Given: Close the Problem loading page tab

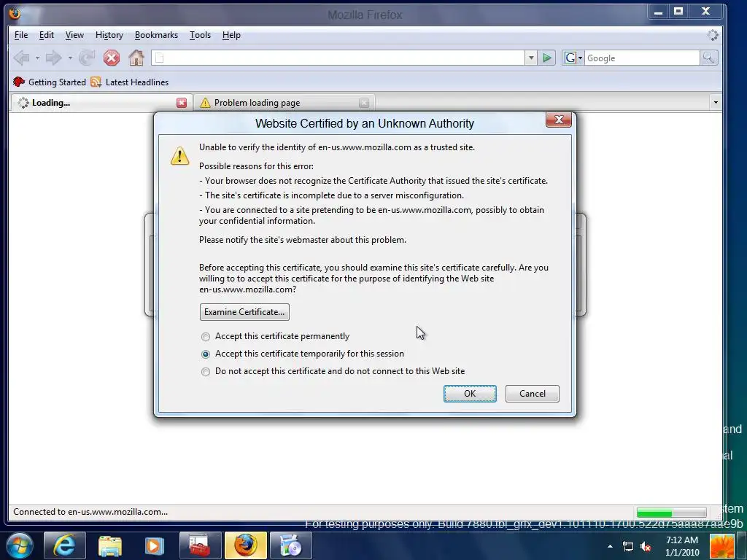Looking at the screenshot, I should click(x=364, y=103).
